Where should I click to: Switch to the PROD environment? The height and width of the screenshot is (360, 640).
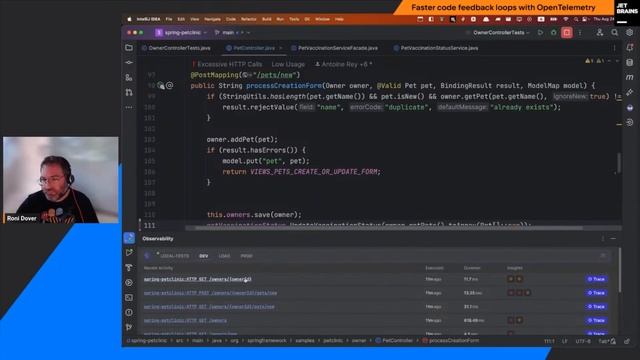tap(246, 256)
